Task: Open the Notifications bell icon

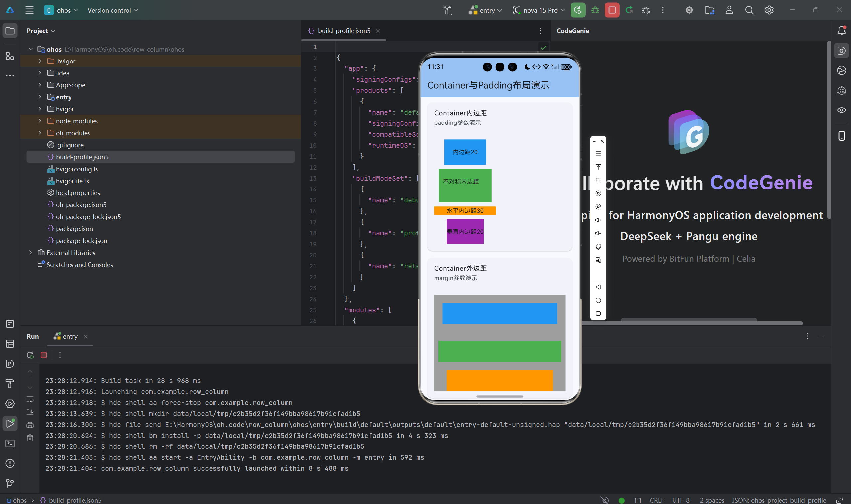Action: 841,31
